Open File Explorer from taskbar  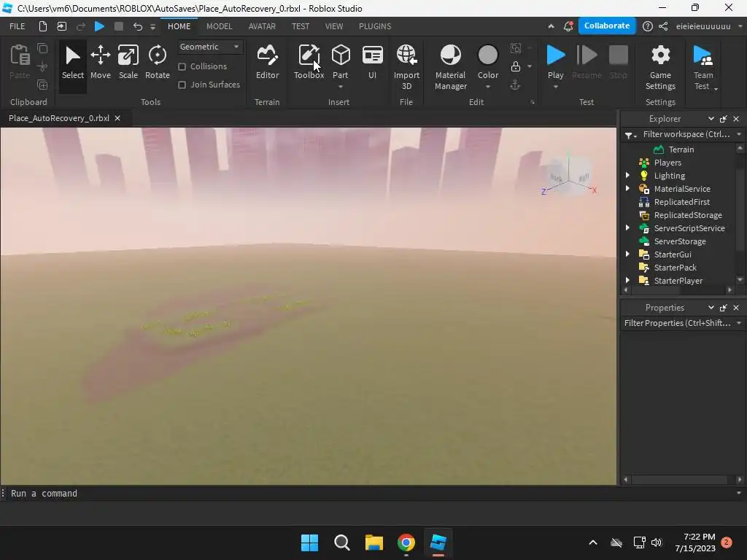click(x=374, y=542)
